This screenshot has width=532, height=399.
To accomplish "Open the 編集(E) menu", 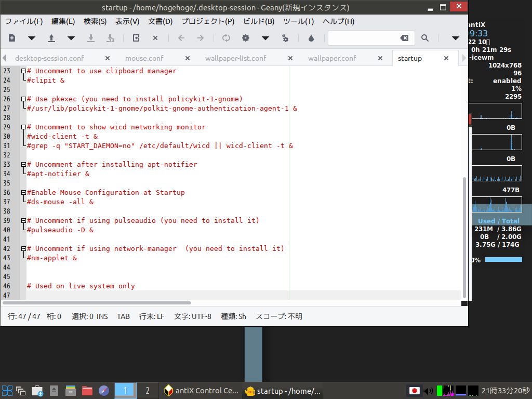I will pyautogui.click(x=63, y=21).
